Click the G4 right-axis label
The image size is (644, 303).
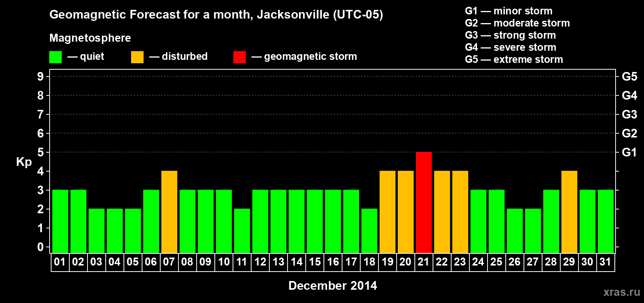630,95
